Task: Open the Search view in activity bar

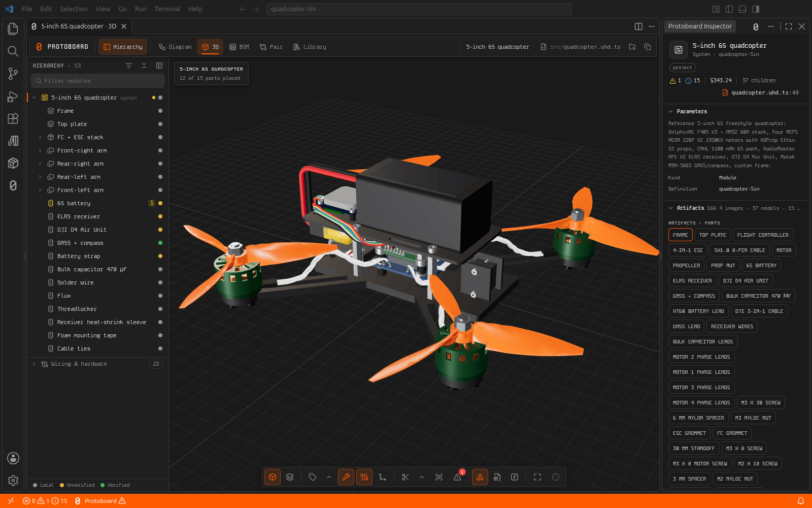Action: click(13, 51)
